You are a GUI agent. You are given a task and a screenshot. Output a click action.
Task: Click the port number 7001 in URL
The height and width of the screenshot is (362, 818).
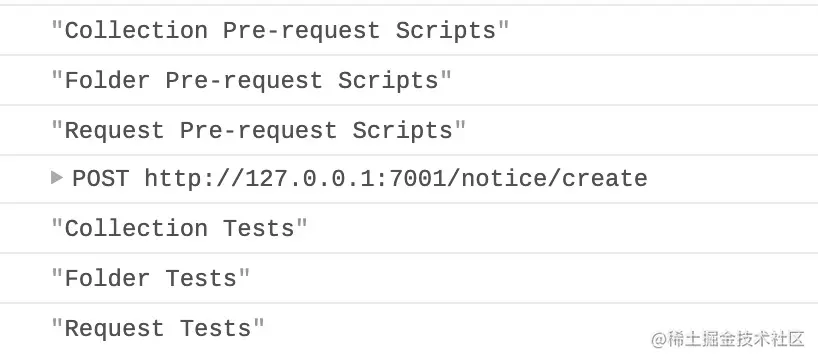418,178
